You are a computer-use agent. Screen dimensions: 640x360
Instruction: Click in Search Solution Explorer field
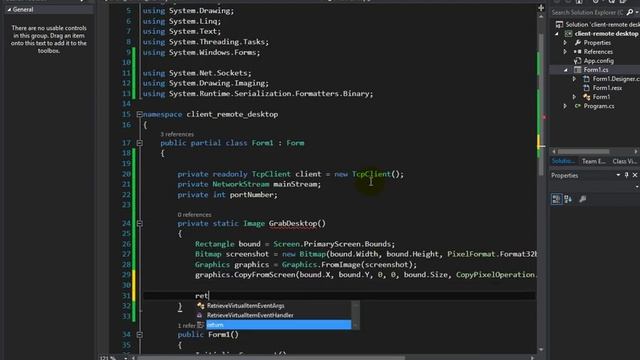(x=587, y=13)
